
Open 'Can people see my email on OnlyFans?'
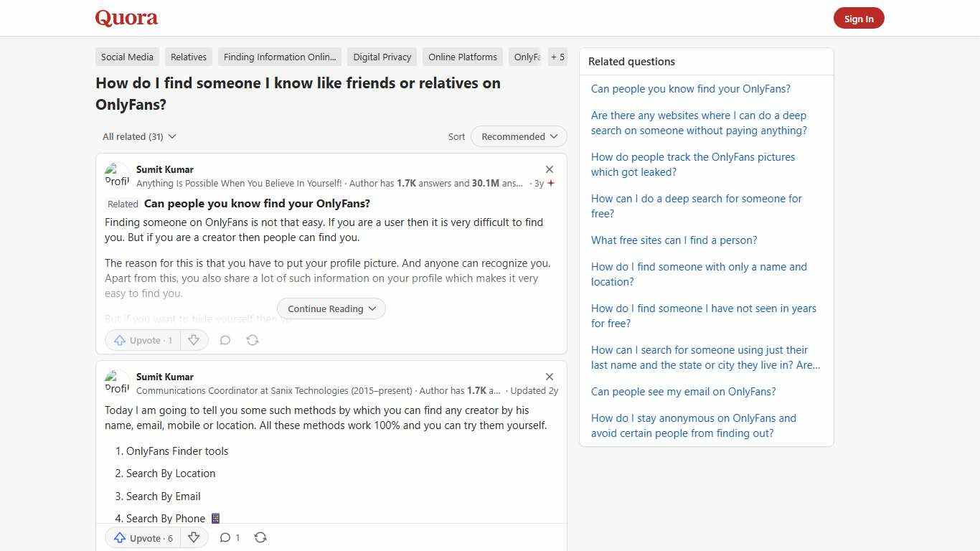pos(683,391)
